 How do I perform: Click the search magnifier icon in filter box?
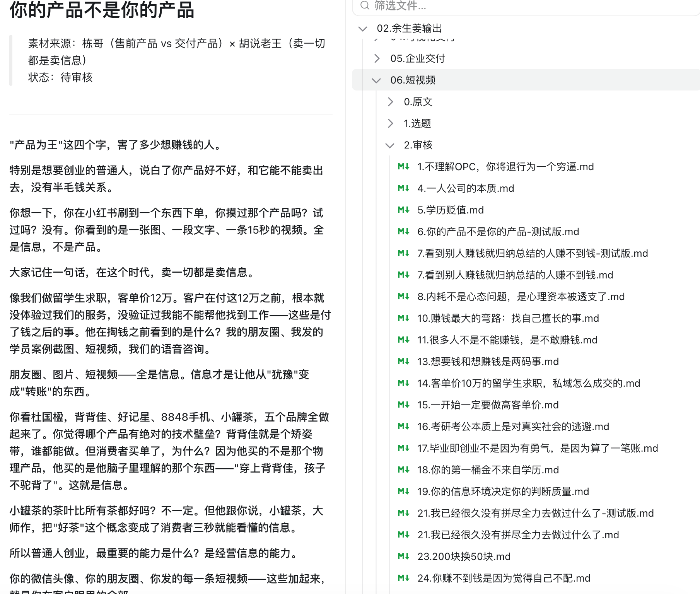pyautogui.click(x=365, y=5)
